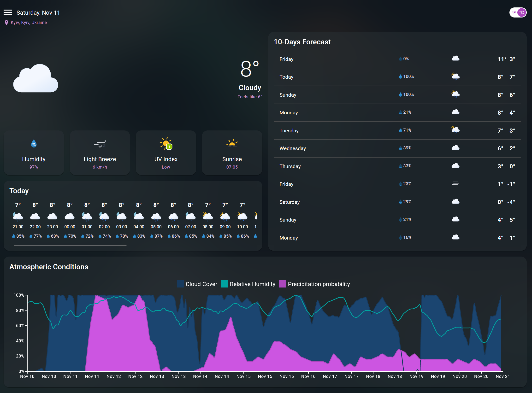Image resolution: width=532 pixels, height=393 pixels.
Task: Click the hamburger menu icon
Action: 8,12
